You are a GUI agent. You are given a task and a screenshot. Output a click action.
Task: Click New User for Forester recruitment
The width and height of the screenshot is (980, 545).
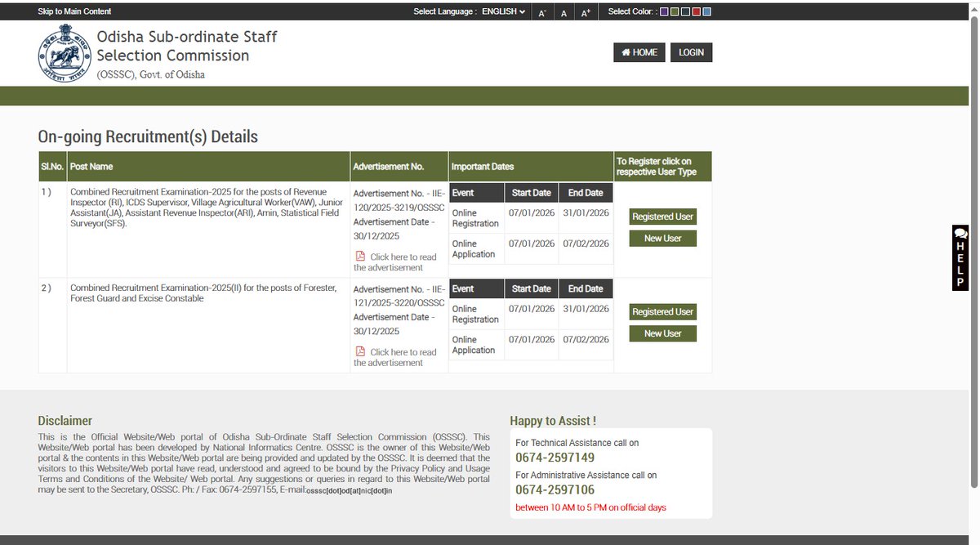[662, 333]
